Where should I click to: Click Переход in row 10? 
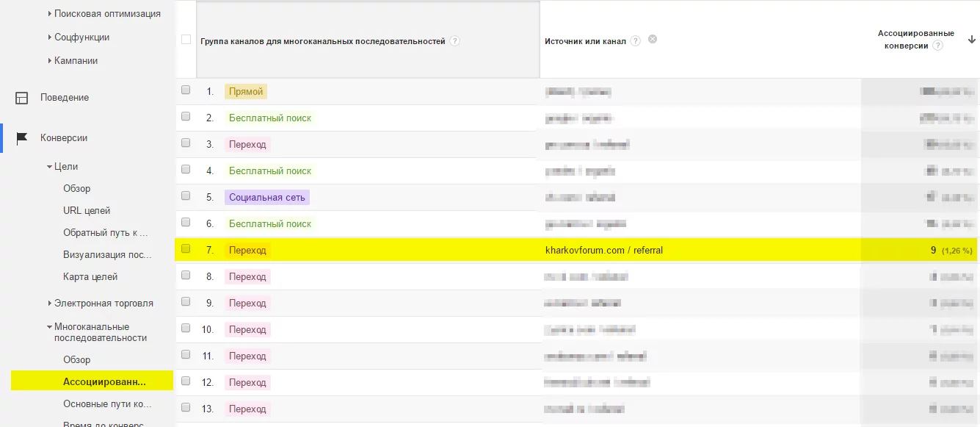[x=247, y=330]
